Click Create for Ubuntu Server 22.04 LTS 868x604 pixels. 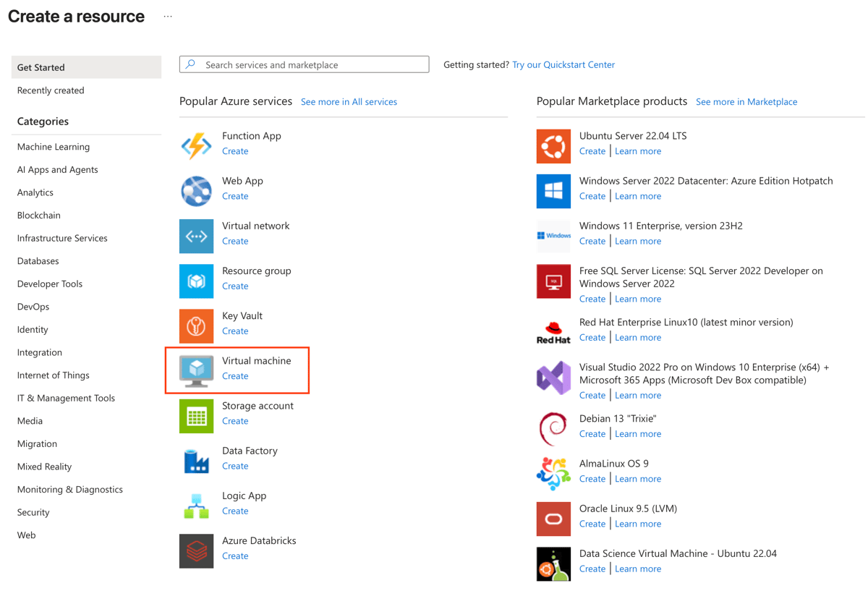coord(592,151)
